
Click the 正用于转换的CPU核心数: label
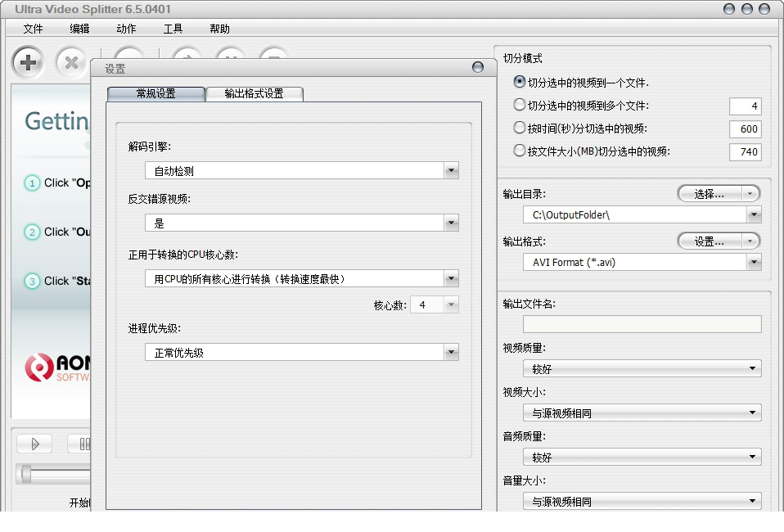(x=183, y=255)
